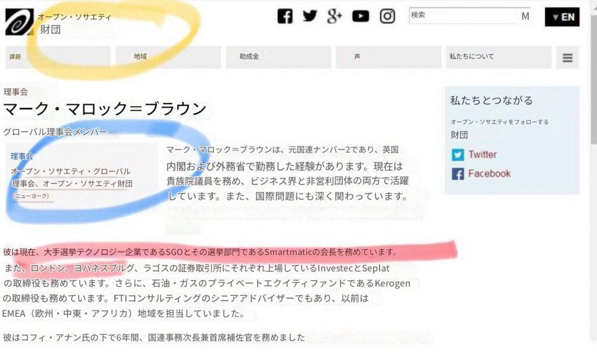Open the Instagram icon in header
This screenshot has width=597, height=364.
pos(387,16)
